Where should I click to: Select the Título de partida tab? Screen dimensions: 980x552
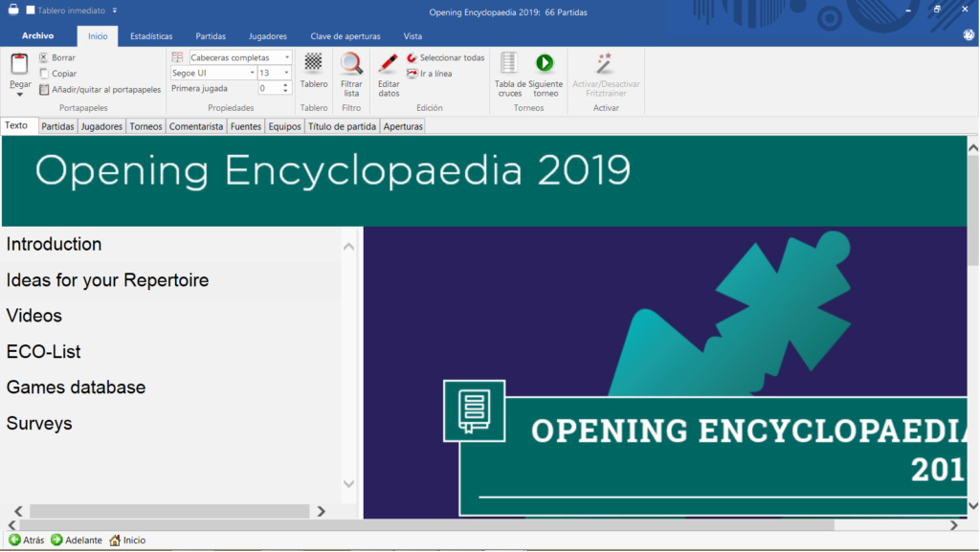click(x=342, y=126)
